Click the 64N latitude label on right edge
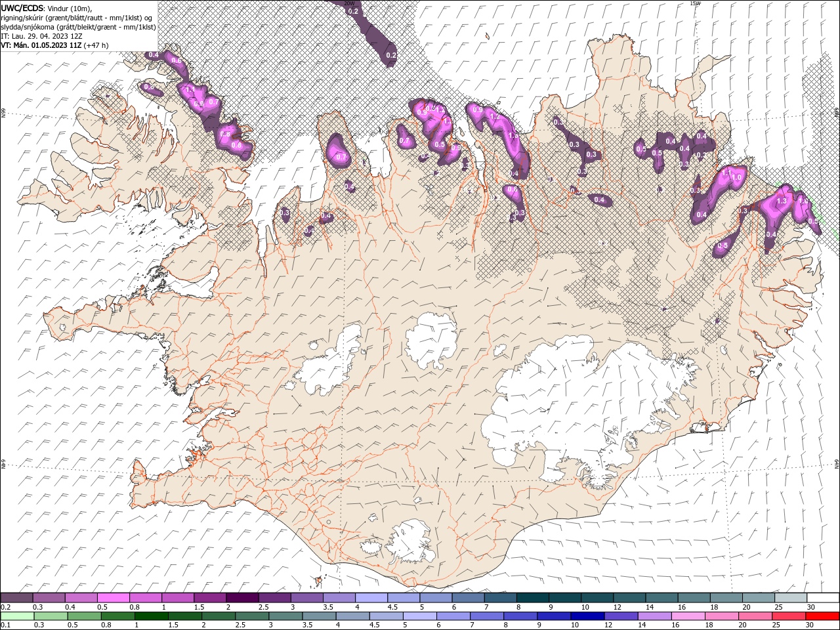 click(837, 464)
